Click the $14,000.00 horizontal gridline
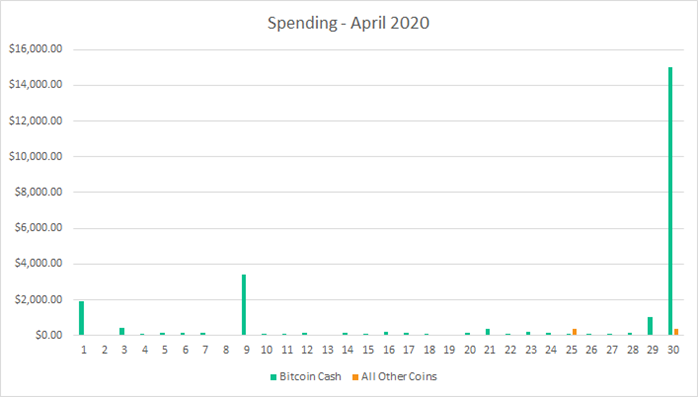Viewport: 698px width, 397px height. (378, 85)
